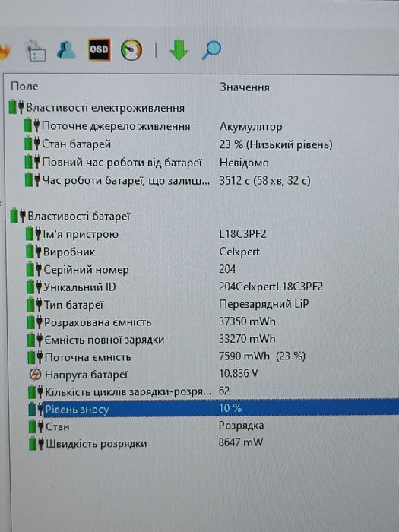Screen dimensions: 399x532
Task: Click the Перезарядний LiP value
Action: point(264,304)
